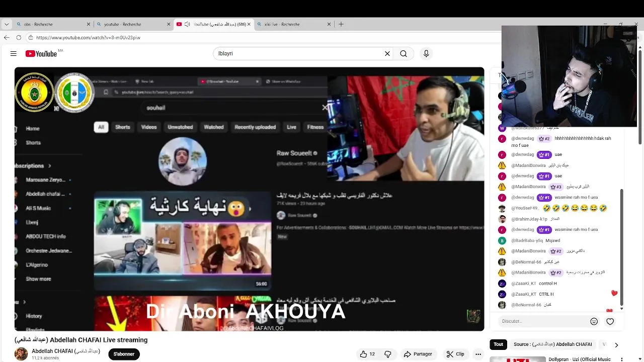Dislike the video with thumbs down
Viewport: 644px width, 362px height.
coord(387,354)
